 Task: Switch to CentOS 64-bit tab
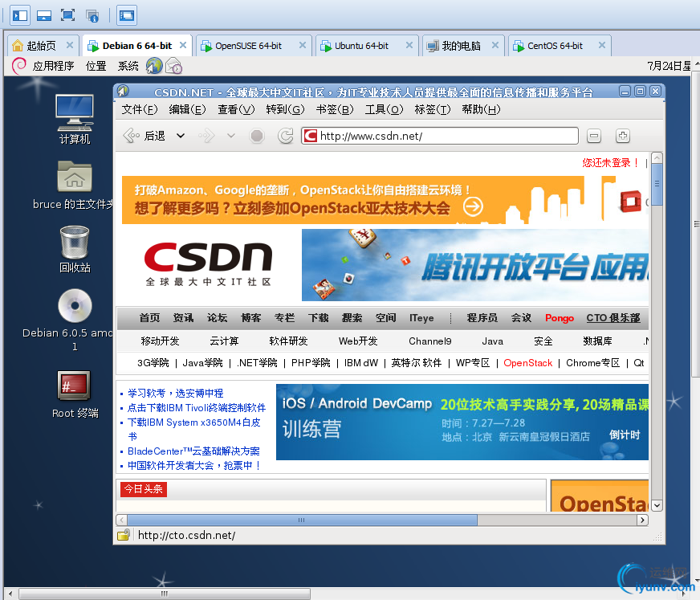pyautogui.click(x=555, y=46)
